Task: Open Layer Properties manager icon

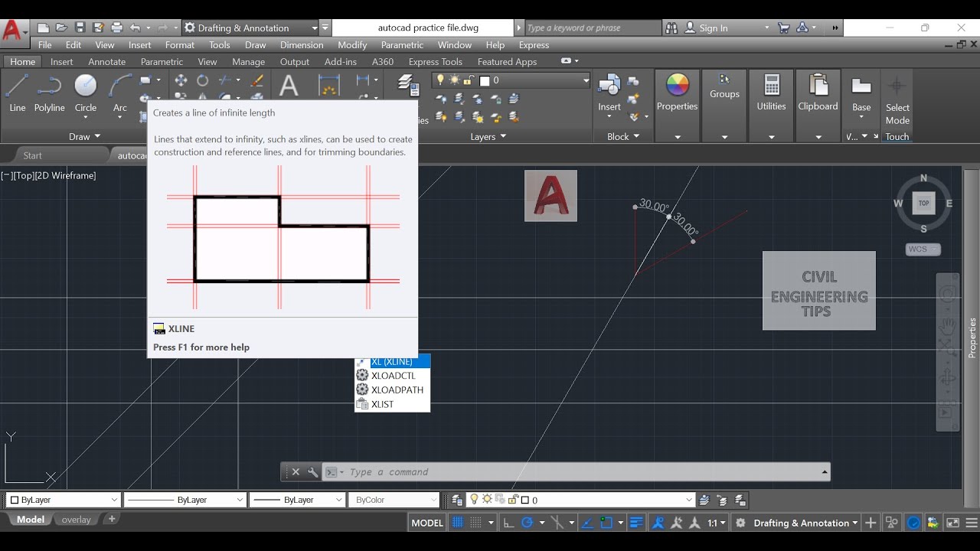Action: pos(408,85)
